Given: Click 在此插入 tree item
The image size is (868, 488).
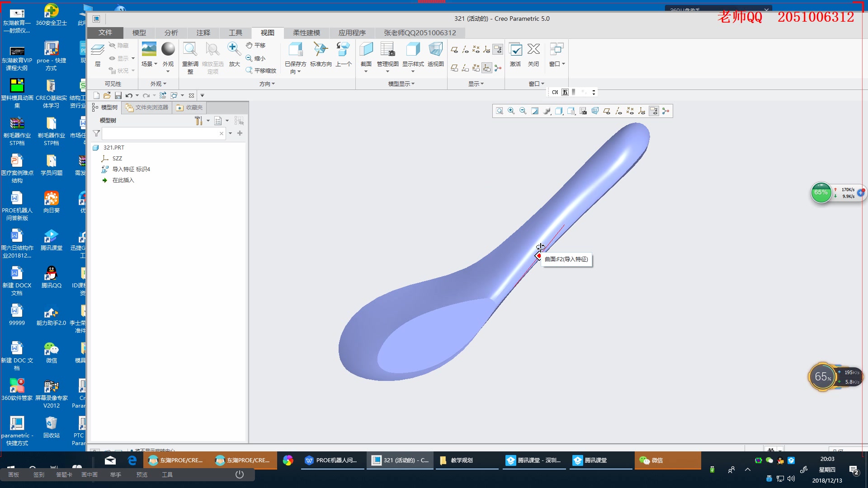Looking at the screenshot, I should coord(124,180).
